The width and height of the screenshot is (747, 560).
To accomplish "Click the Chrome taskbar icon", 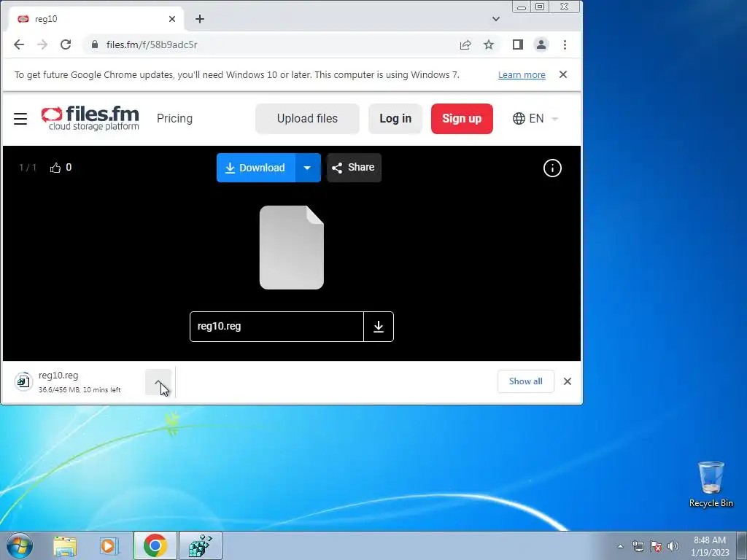I will [x=155, y=545].
